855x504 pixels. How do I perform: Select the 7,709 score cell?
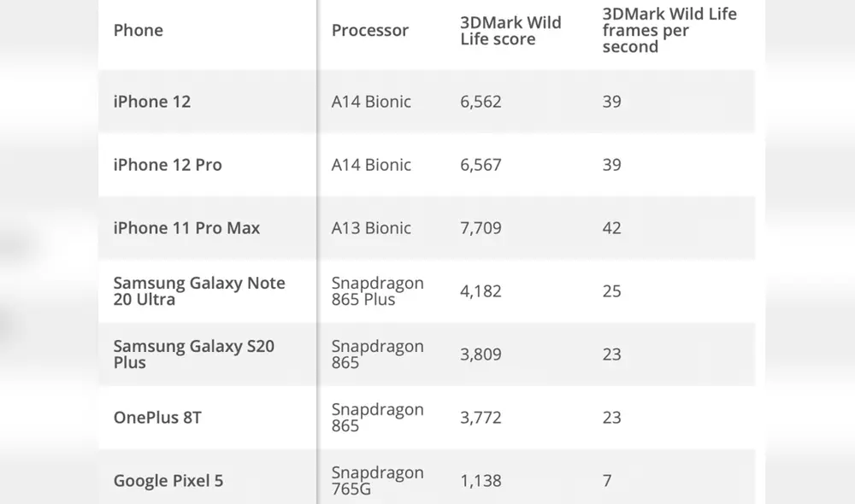[x=481, y=228]
